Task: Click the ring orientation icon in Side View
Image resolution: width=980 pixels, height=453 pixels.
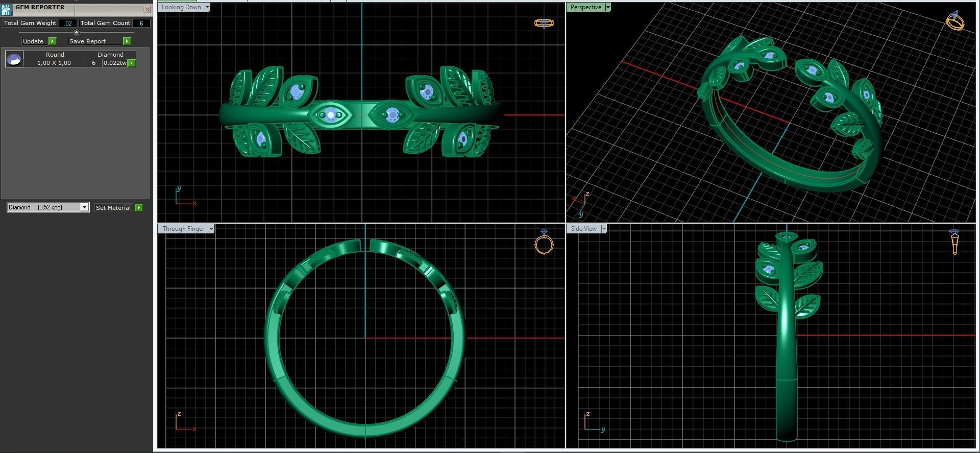Action: click(954, 242)
